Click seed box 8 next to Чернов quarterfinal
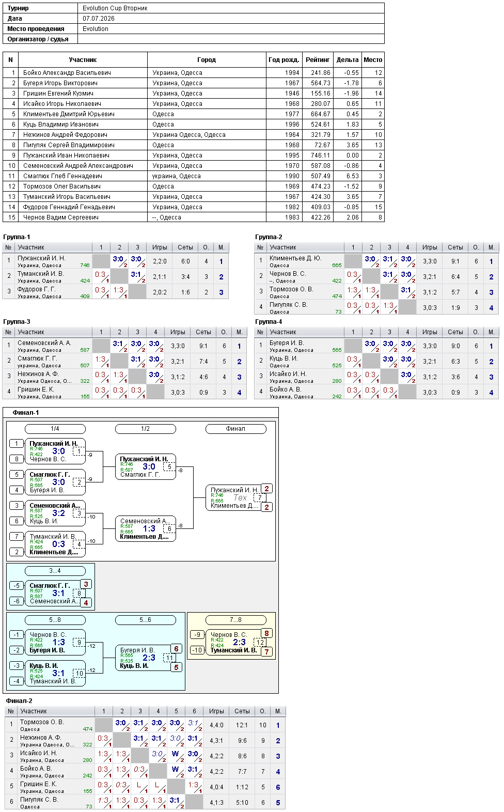The height and width of the screenshot is (812, 504). click(x=17, y=459)
